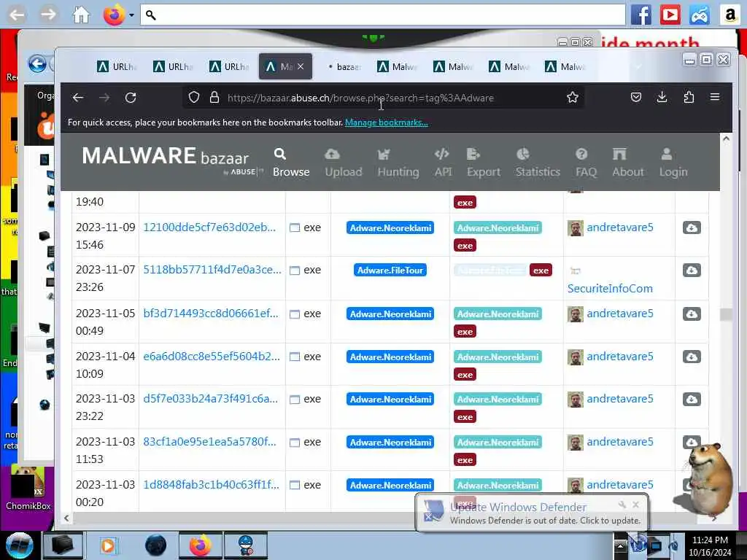Screen dimensions: 747x560
Task: Open the FAQ page in nav
Action: click(x=586, y=163)
